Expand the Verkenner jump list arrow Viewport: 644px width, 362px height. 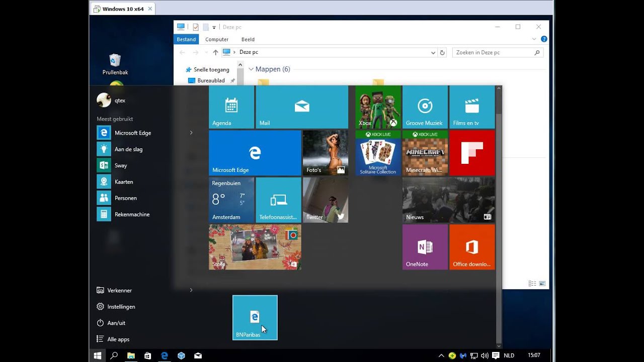pyautogui.click(x=191, y=290)
